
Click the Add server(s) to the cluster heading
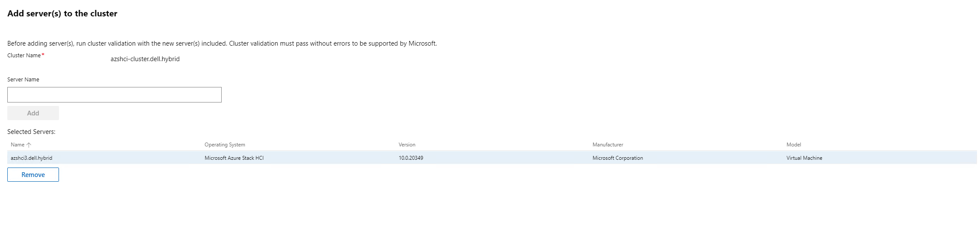click(62, 13)
